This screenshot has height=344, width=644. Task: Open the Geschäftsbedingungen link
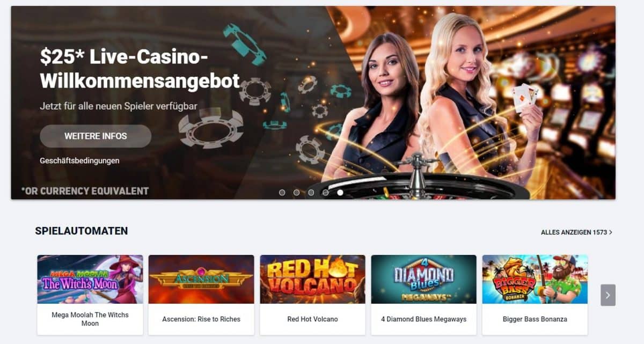pos(79,160)
